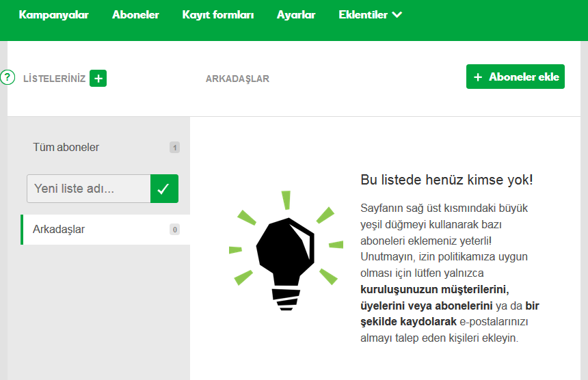Expand the Eklentiler dropdown menu
This screenshot has width=588, height=380.
click(x=370, y=14)
